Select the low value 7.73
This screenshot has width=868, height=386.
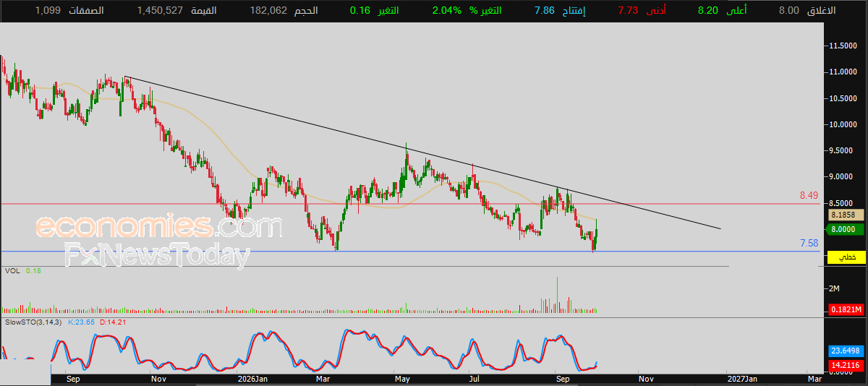tap(629, 11)
